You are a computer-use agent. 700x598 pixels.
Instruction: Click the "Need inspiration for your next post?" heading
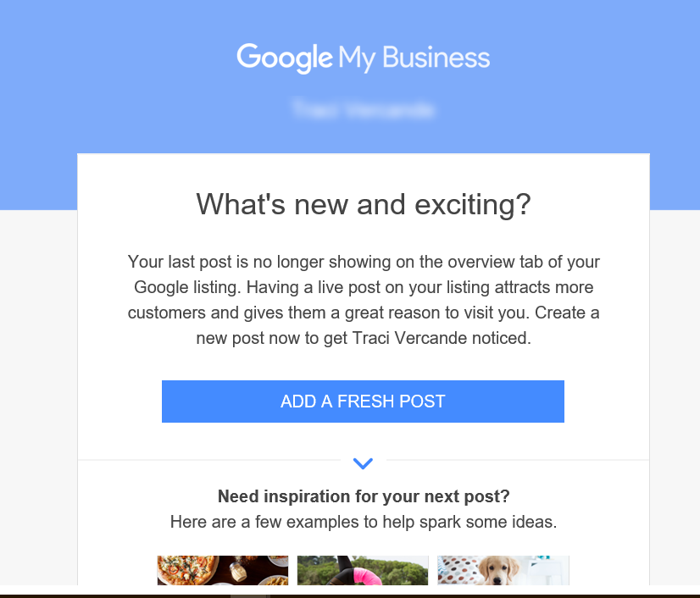(364, 496)
